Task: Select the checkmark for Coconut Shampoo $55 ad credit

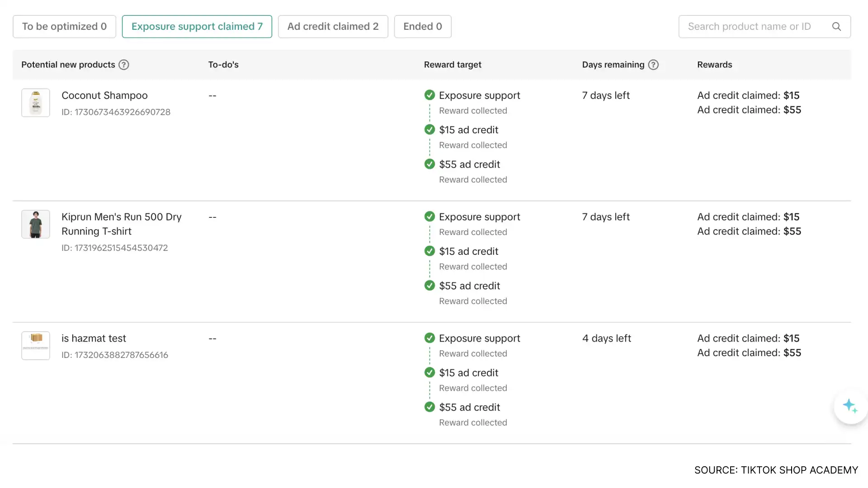Action: tap(429, 164)
